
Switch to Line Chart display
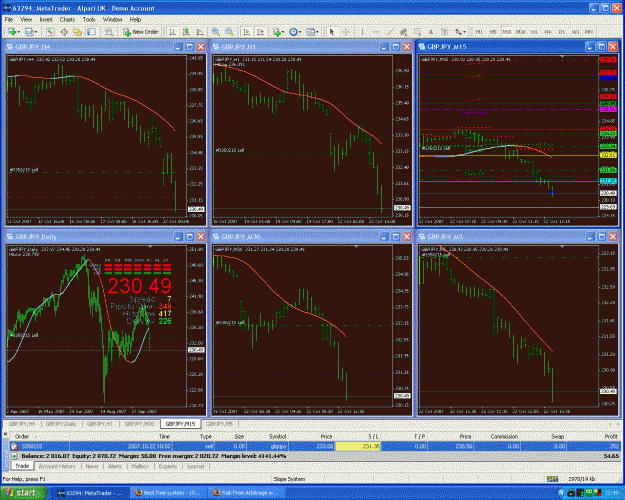[x=200, y=32]
